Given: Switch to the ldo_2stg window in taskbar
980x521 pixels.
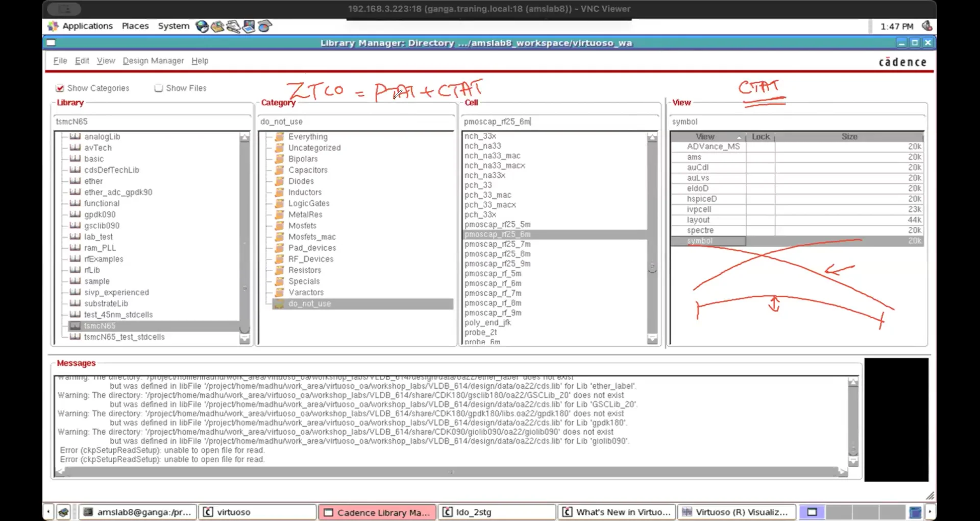Looking at the screenshot, I should point(497,512).
